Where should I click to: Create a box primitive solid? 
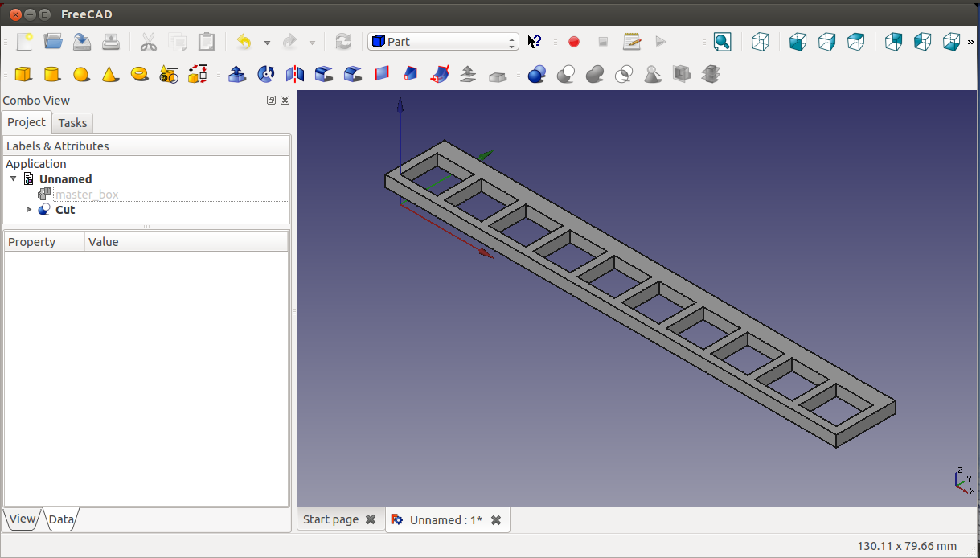tap(23, 75)
